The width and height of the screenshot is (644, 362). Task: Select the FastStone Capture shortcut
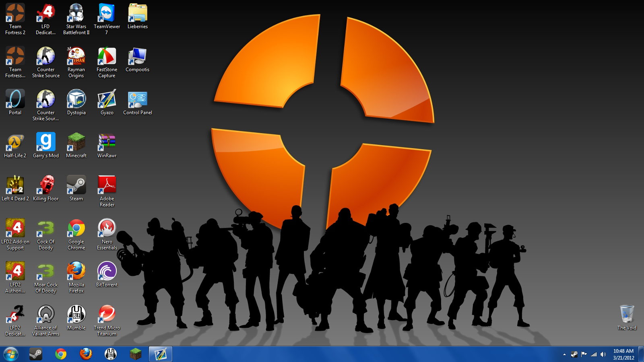point(107,62)
